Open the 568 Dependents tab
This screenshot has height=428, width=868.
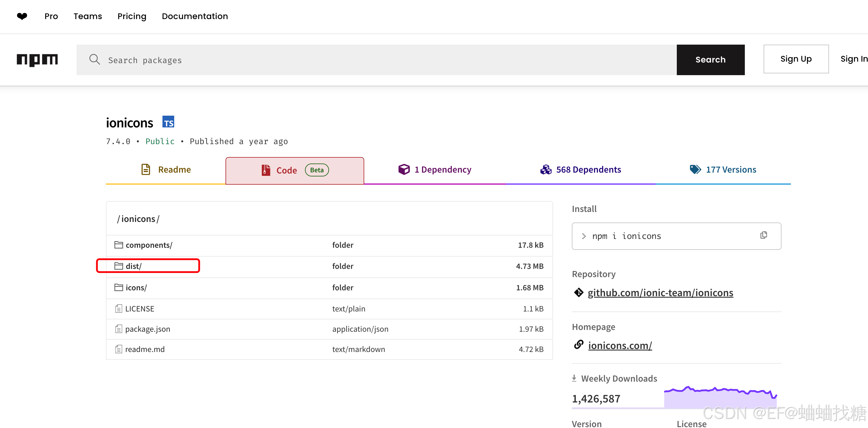tap(581, 170)
